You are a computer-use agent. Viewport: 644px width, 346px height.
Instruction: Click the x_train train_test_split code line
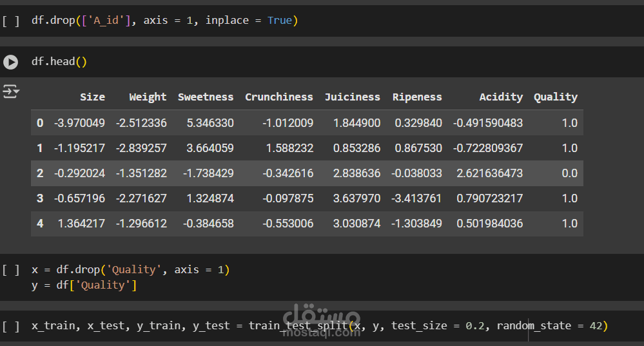click(x=320, y=326)
